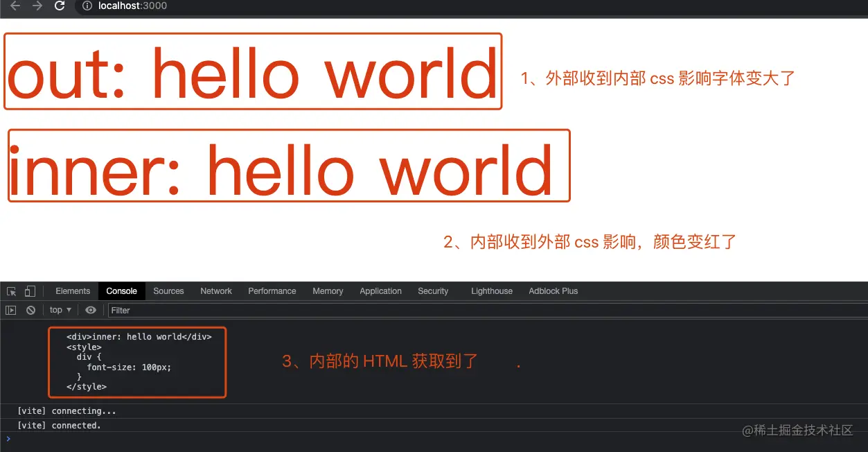This screenshot has height=452, width=868.
Task: Create live expression with the eye icon
Action: [90, 310]
